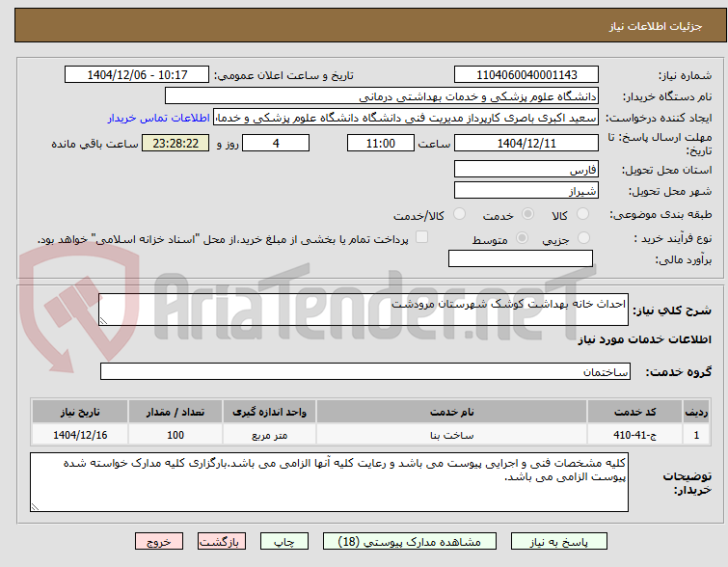The image size is (728, 567).
Task: Click the quantity cell 100
Action: pyautogui.click(x=175, y=435)
